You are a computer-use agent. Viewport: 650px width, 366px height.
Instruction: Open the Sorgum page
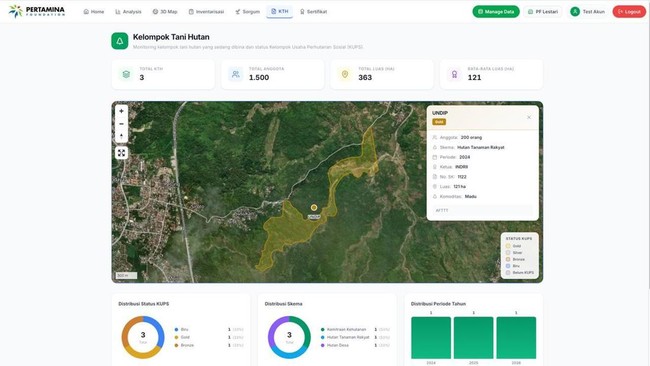[x=247, y=12]
